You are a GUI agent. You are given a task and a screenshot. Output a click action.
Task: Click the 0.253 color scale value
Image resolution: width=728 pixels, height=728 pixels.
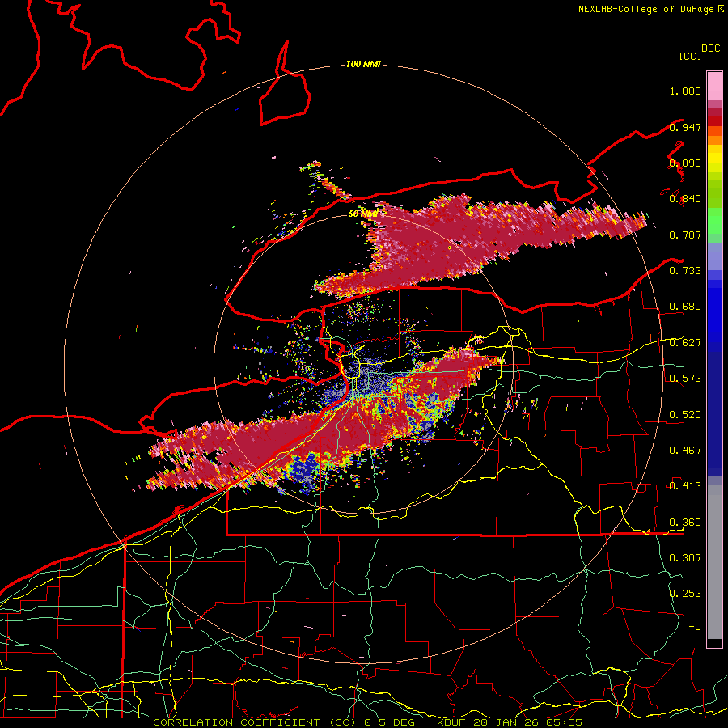[x=685, y=594]
